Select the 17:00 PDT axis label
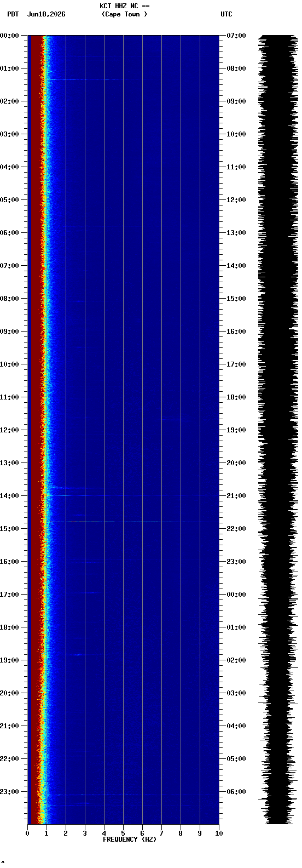Image resolution: width=302 pixels, height=868 pixels. click(9, 595)
